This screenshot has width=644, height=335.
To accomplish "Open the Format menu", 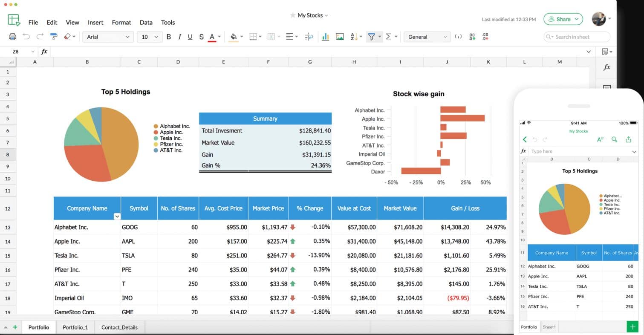I will point(121,22).
